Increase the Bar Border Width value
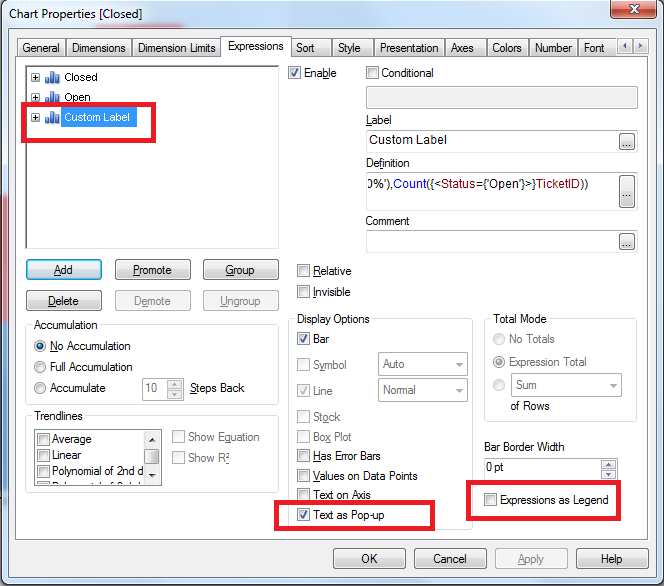Viewport: 664px width, 586px height. tap(609, 464)
